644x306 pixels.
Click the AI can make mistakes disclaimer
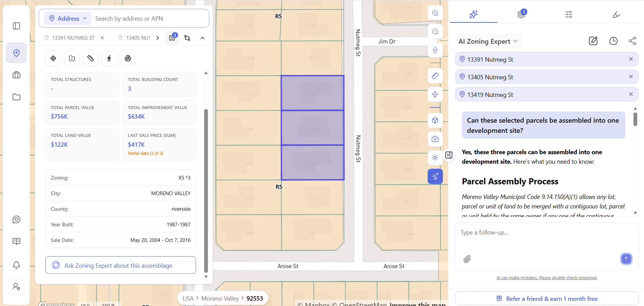(547, 278)
